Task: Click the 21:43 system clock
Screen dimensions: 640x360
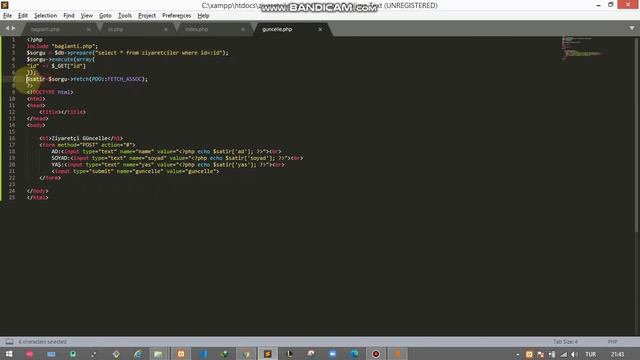Action: [618, 354]
